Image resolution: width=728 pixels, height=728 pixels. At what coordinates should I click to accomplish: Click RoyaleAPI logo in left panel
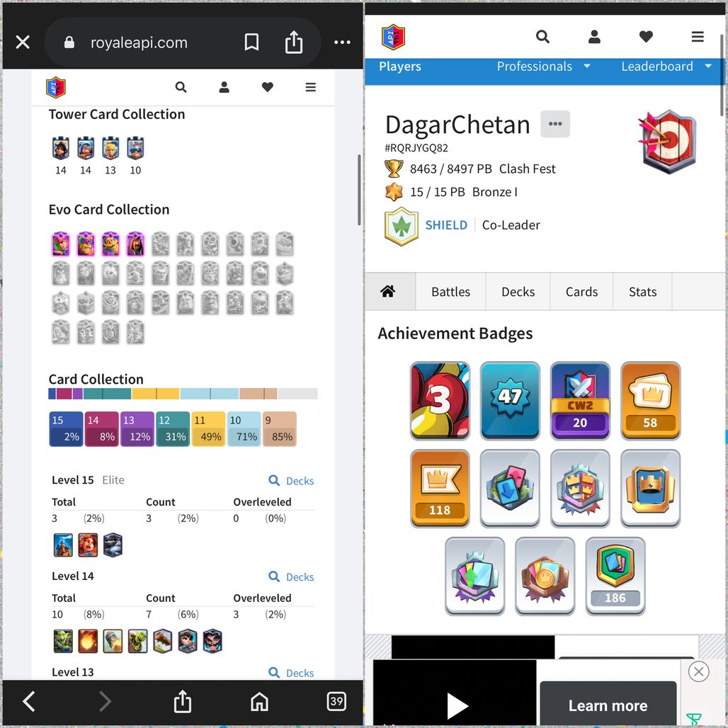[x=56, y=87]
